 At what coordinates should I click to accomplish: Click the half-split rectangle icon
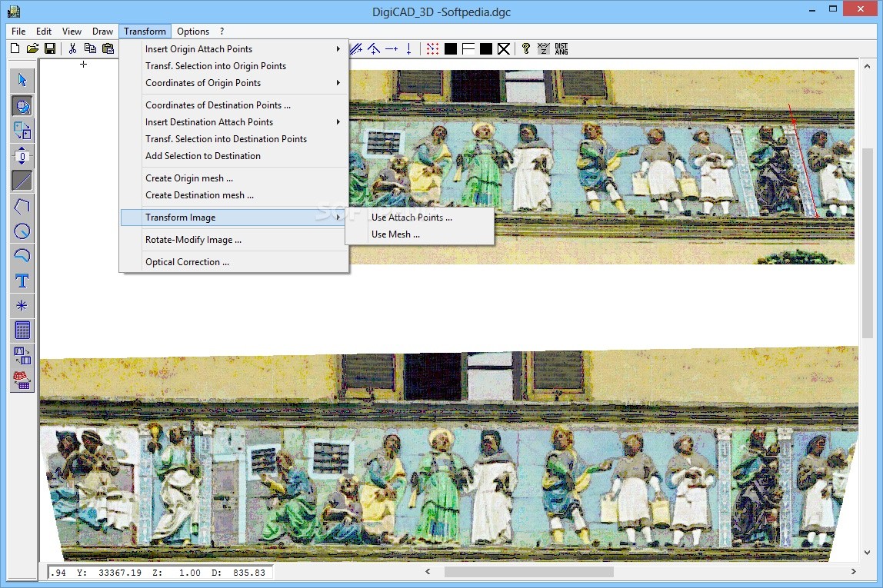468,49
